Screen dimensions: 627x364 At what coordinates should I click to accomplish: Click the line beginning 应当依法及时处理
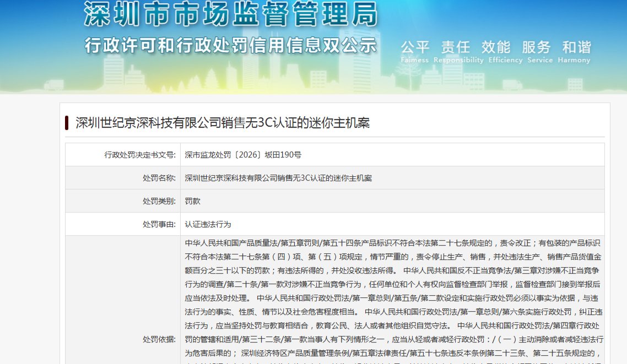tap(392, 298)
